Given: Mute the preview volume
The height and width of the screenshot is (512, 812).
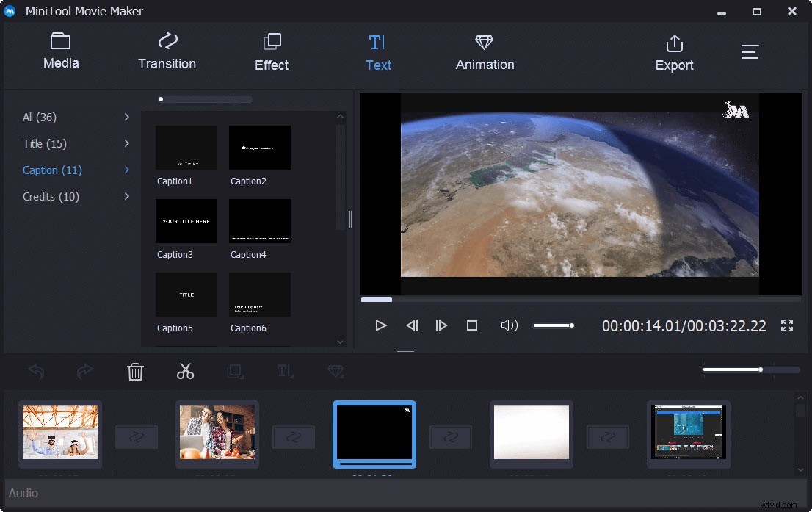Looking at the screenshot, I should click(509, 325).
